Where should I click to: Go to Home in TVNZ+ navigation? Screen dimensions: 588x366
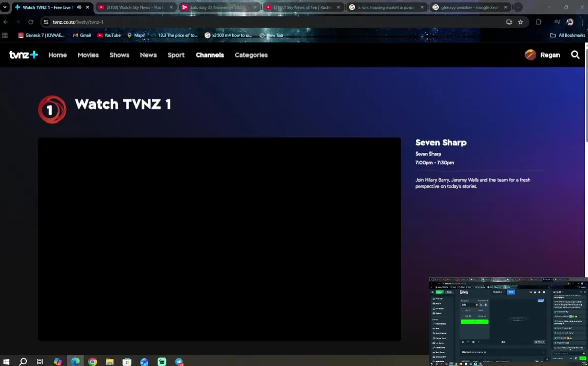coord(57,55)
